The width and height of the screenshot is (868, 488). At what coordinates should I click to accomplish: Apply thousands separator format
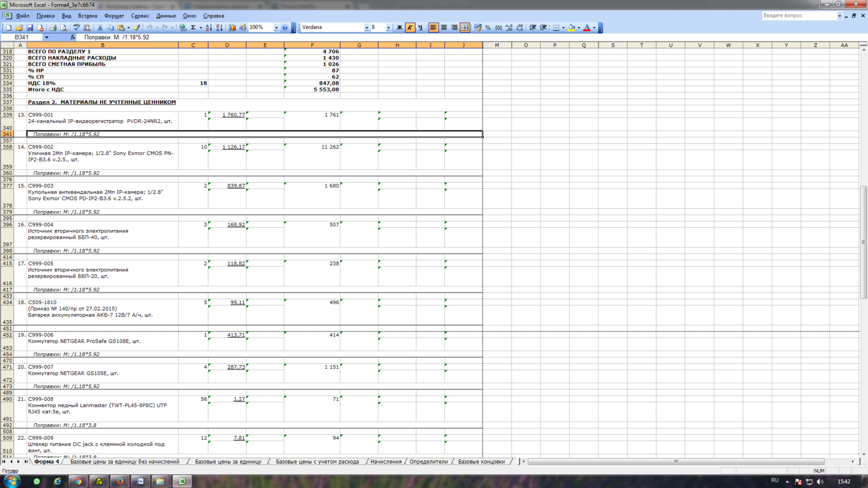[498, 27]
